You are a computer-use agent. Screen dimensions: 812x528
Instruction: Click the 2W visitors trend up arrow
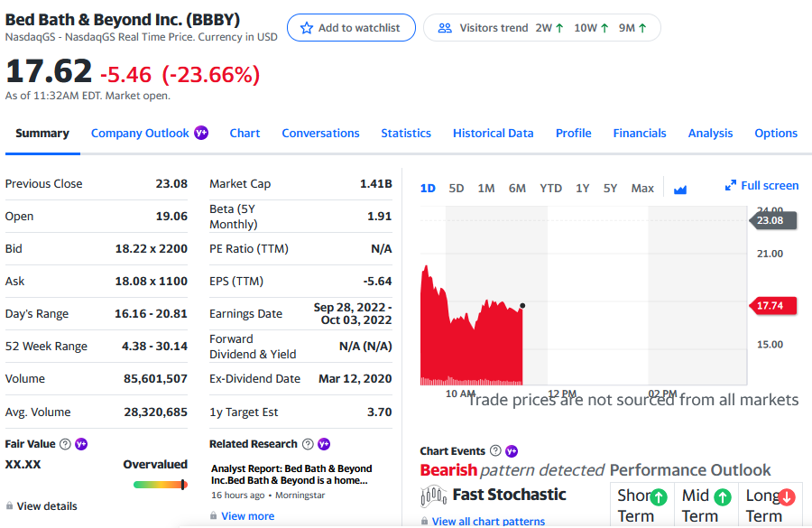coord(559,28)
